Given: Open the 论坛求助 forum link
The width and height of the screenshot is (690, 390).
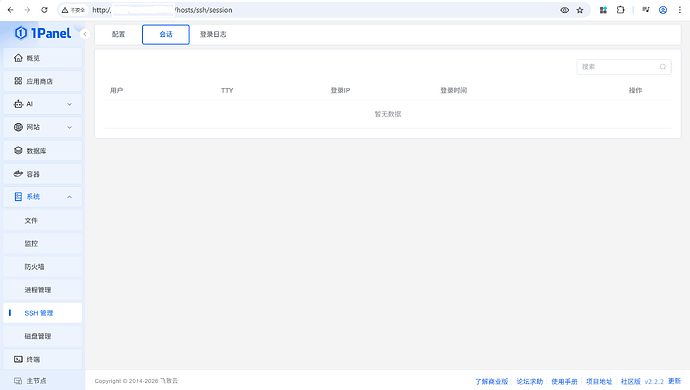Looking at the screenshot, I should (530, 381).
